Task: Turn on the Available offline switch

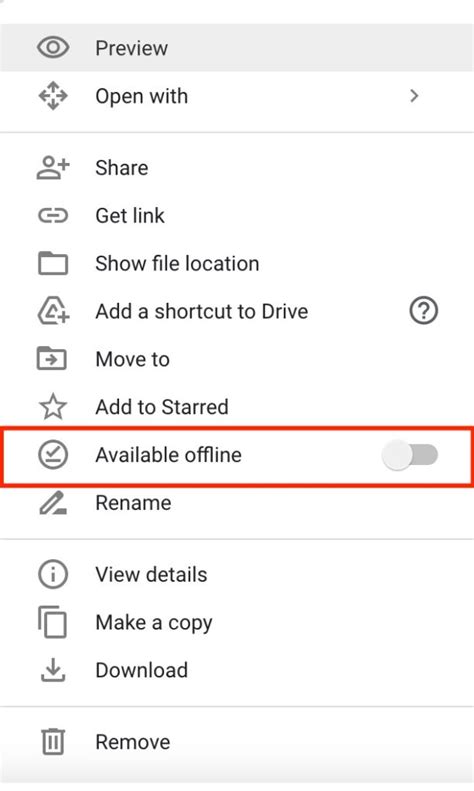Action: point(409,455)
